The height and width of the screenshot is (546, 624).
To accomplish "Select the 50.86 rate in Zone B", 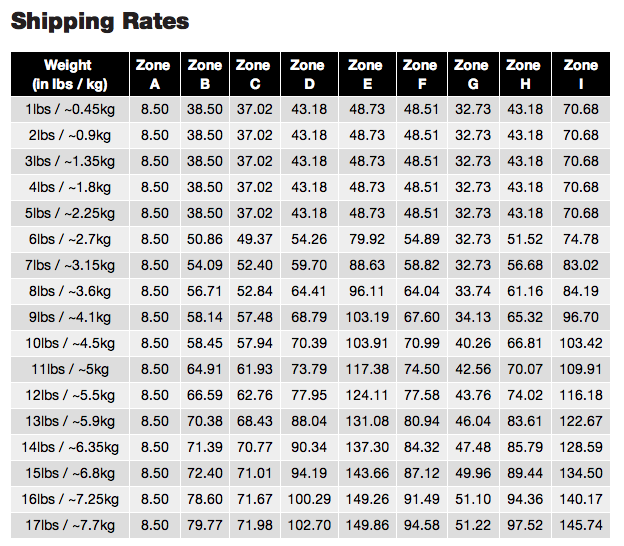I will tap(204, 239).
